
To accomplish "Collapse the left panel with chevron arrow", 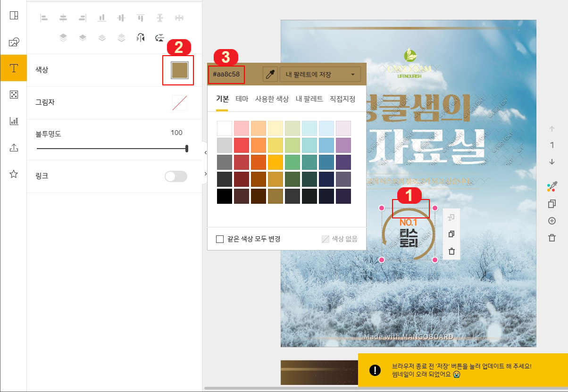I will (x=204, y=153).
